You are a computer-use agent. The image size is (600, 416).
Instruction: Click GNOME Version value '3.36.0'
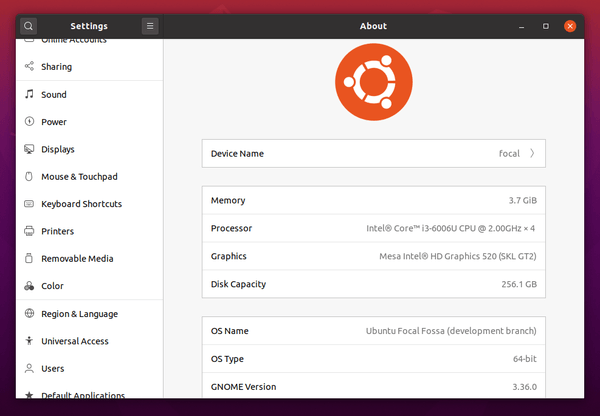pyautogui.click(x=525, y=387)
